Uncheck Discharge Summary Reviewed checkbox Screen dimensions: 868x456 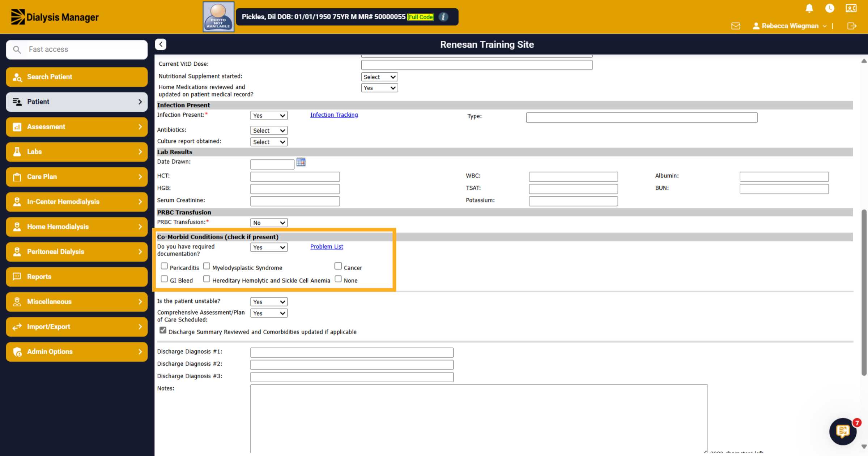[163, 330]
